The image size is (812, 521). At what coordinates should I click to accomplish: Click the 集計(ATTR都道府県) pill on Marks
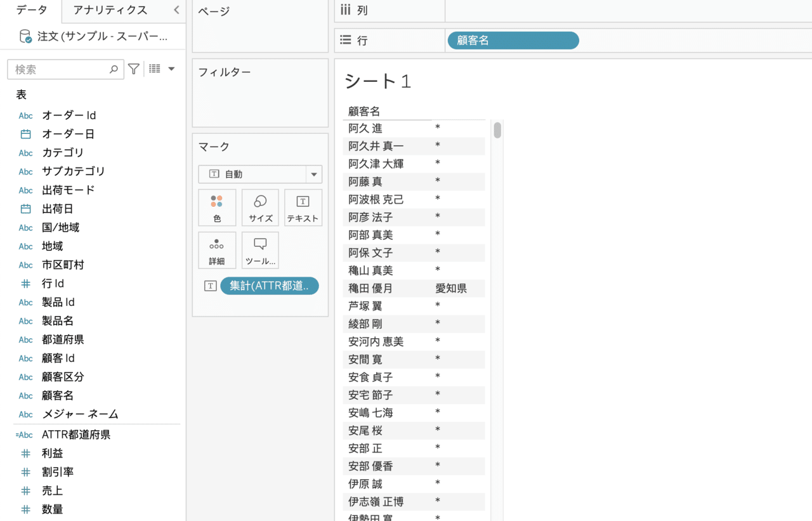pos(270,286)
